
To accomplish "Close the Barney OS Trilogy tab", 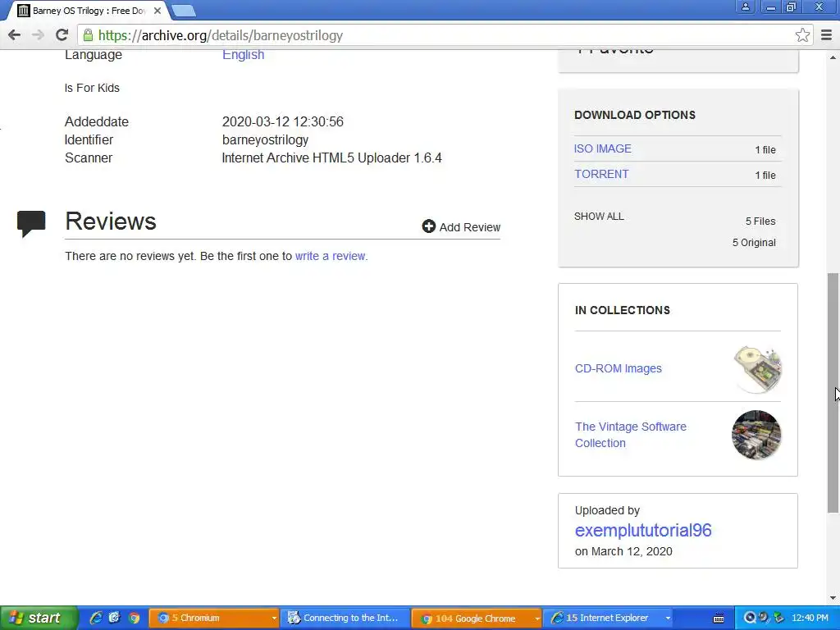I will (x=157, y=11).
